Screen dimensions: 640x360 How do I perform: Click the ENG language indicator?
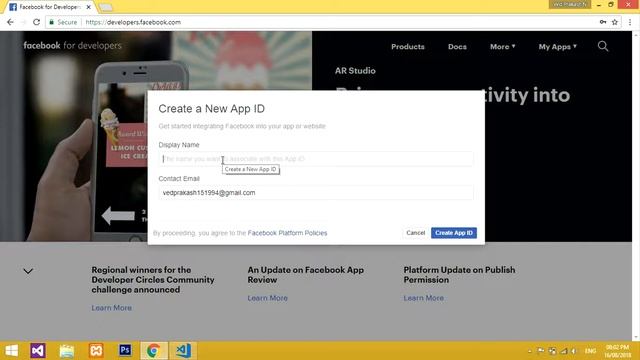click(x=590, y=351)
